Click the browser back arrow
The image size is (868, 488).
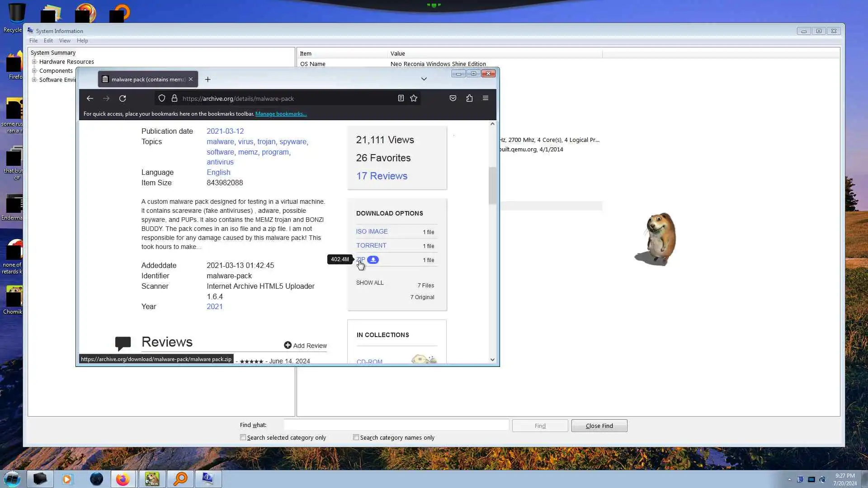tap(90, 99)
